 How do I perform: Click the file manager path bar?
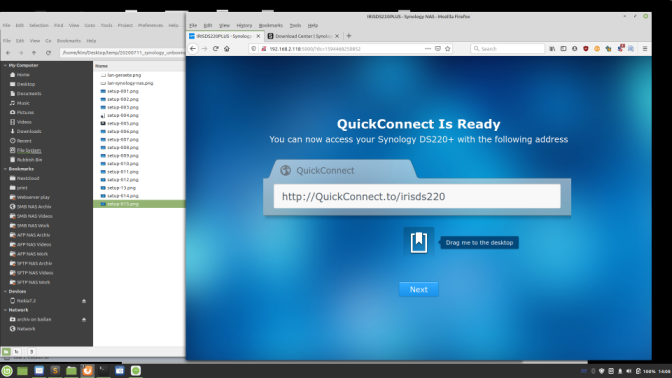(123, 53)
